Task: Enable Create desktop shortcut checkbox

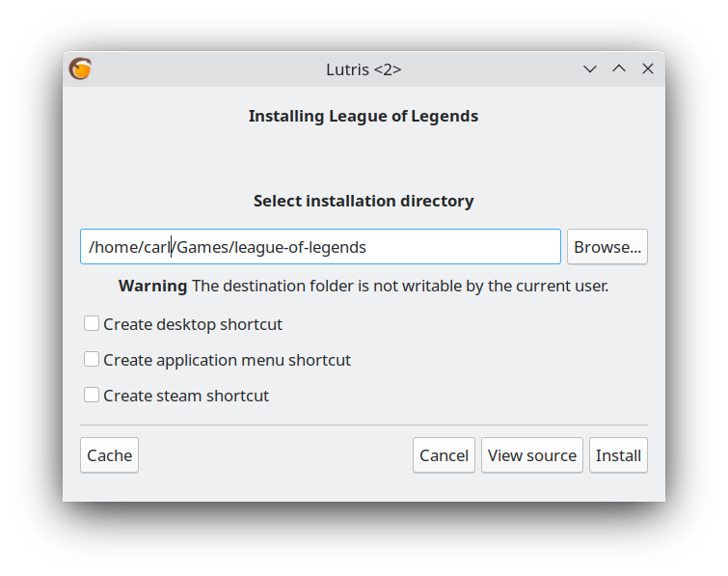Action: (x=92, y=324)
